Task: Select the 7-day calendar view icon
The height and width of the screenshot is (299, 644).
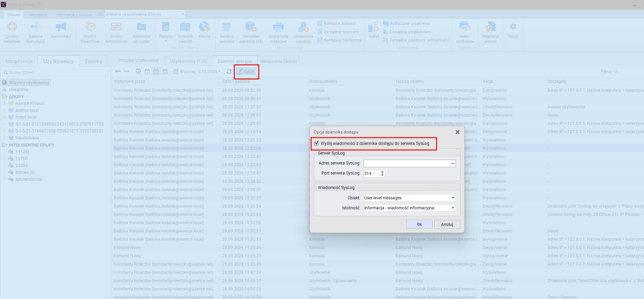Action: 156,71
